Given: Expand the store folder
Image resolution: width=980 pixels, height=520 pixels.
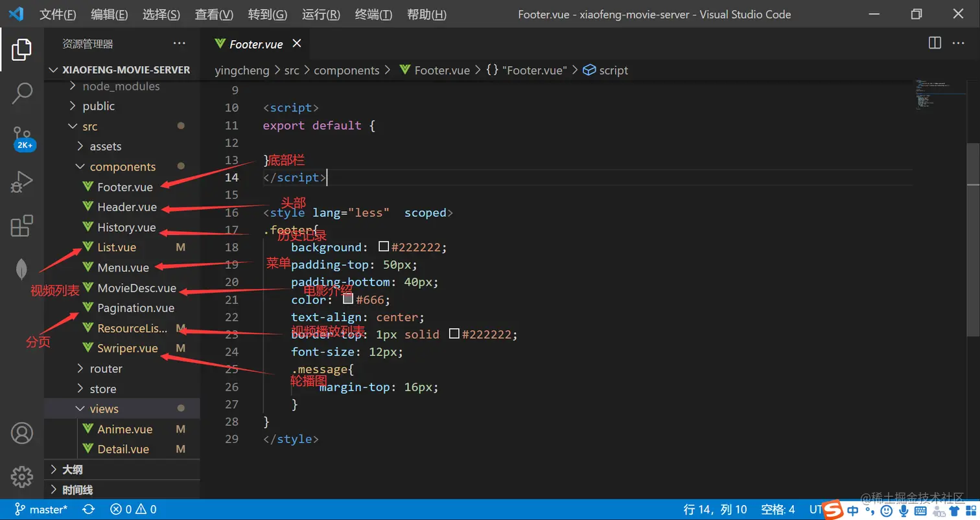Looking at the screenshot, I should (122, 389).
